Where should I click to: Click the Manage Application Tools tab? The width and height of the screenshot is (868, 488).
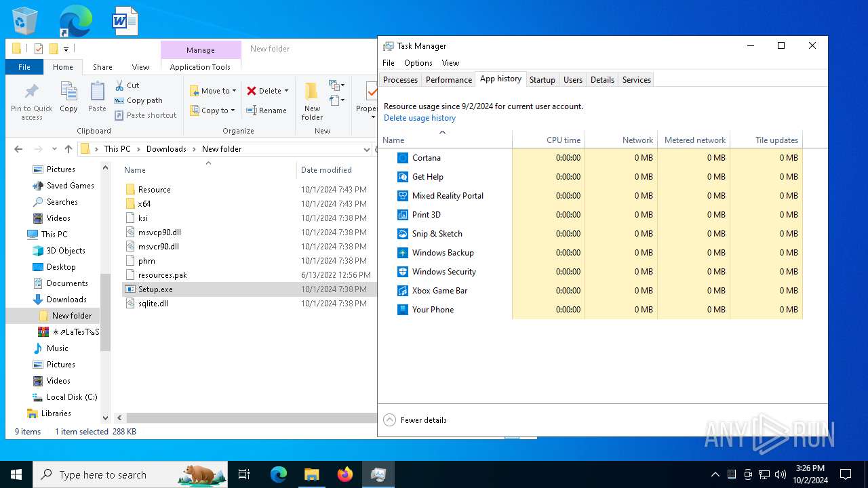point(200,58)
